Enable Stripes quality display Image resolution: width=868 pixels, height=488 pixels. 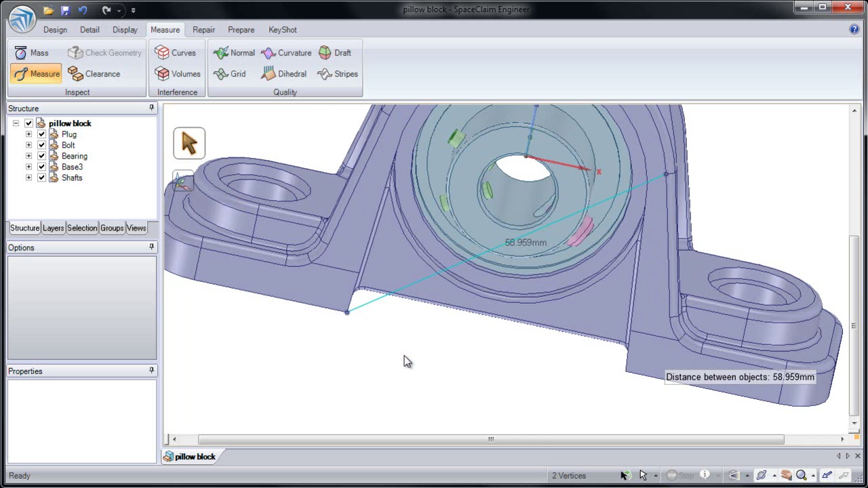pos(337,74)
